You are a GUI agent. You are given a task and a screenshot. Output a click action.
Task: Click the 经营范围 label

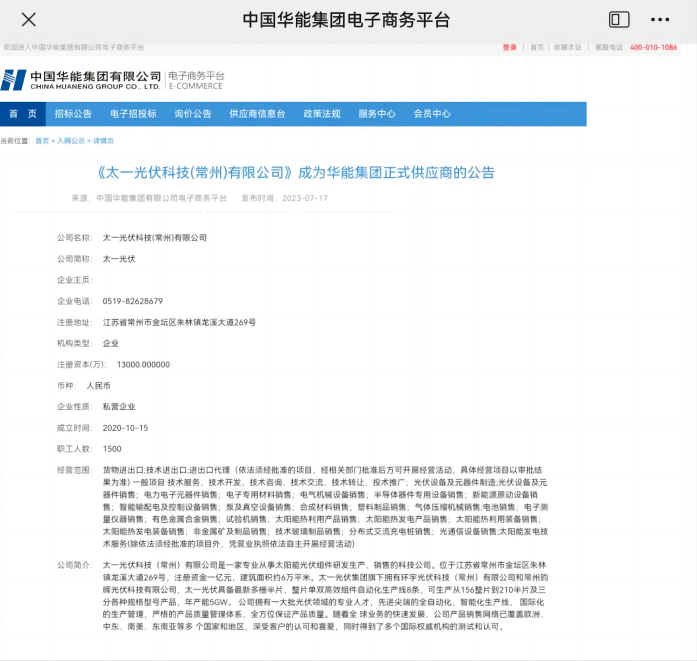point(74,470)
